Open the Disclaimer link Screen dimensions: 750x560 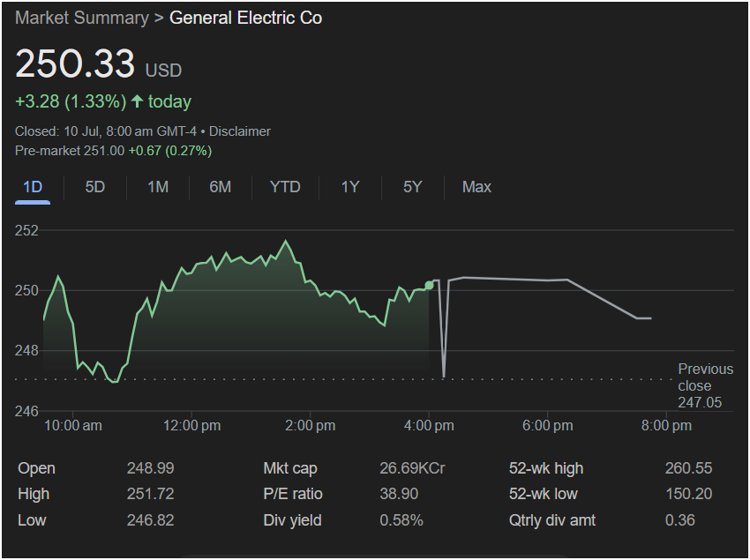click(240, 131)
